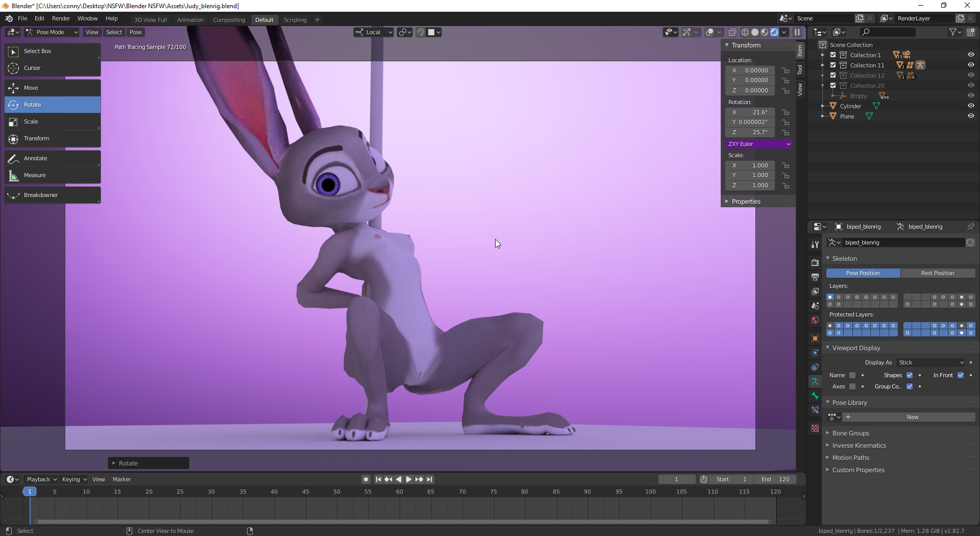
Task: Lock the X location transform
Action: 786,70
